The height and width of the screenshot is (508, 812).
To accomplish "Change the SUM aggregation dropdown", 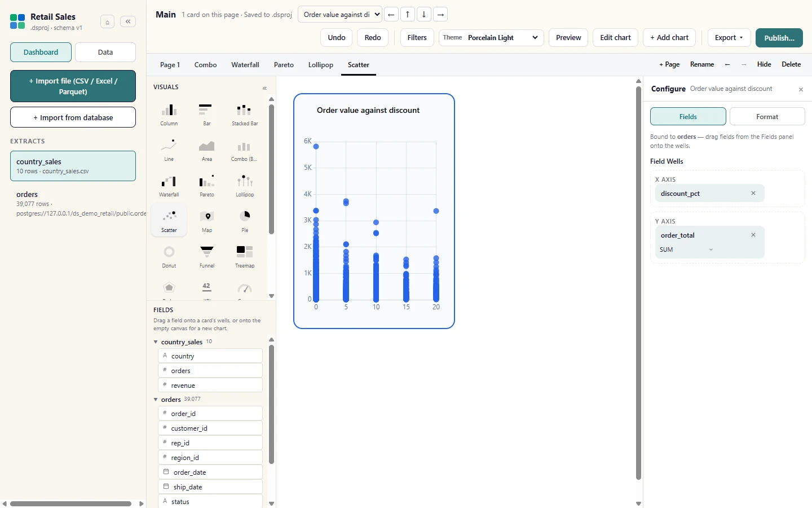I will tap(686, 249).
